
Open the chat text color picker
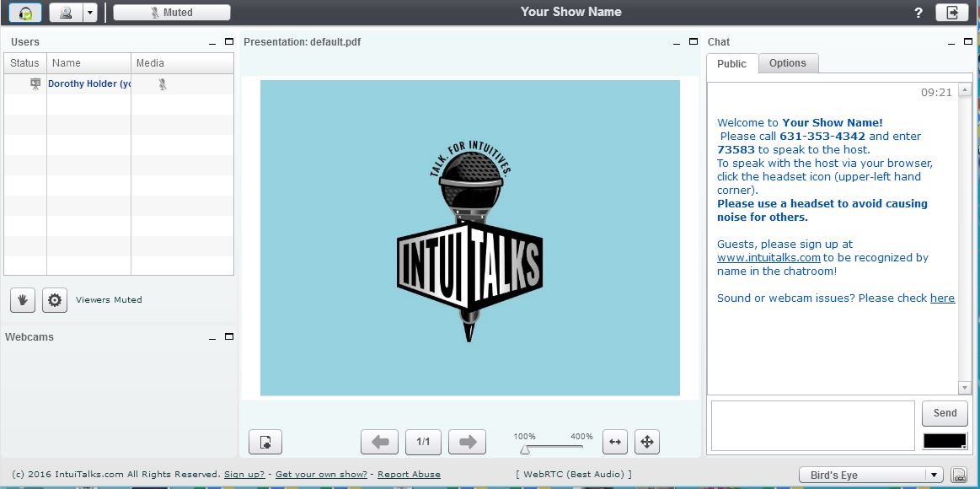(x=945, y=441)
